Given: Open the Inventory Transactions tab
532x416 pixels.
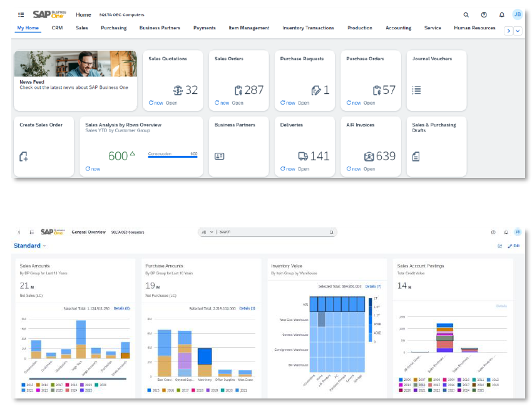Looking at the screenshot, I should pyautogui.click(x=308, y=28).
